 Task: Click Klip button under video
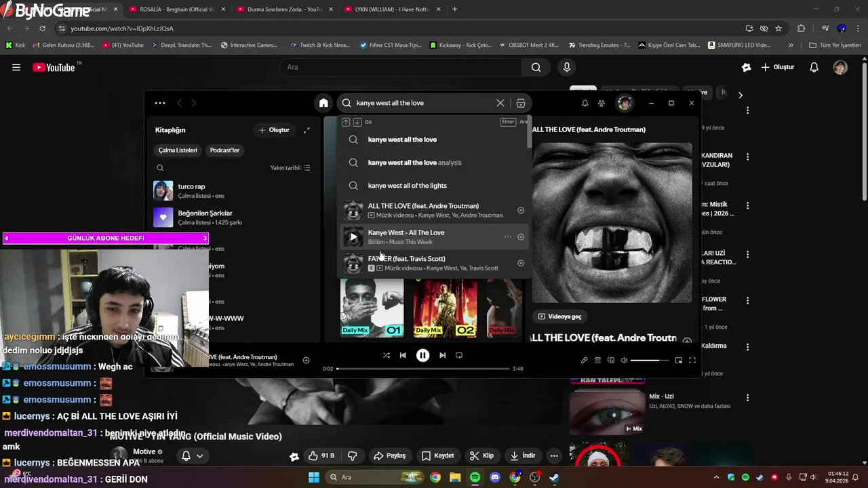tap(481, 456)
